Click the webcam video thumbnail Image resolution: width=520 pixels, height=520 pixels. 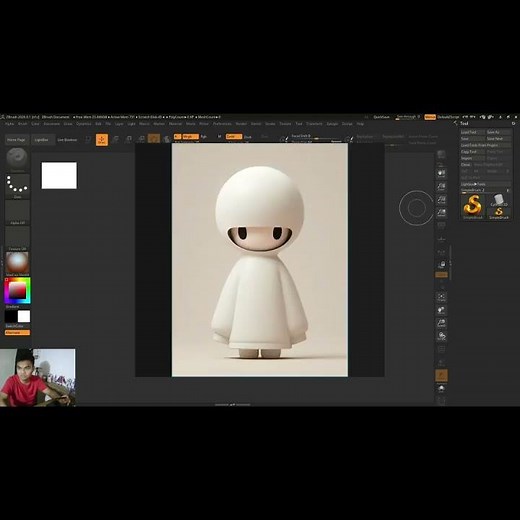[38, 378]
